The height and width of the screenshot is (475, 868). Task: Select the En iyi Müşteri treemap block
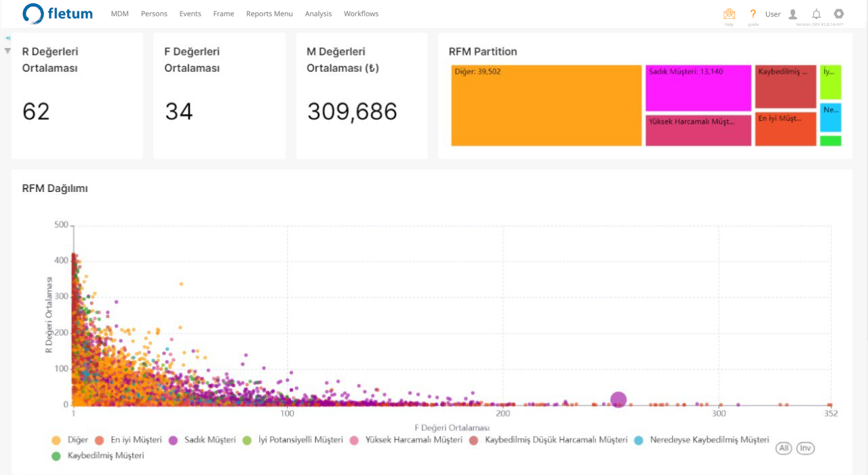click(785, 129)
